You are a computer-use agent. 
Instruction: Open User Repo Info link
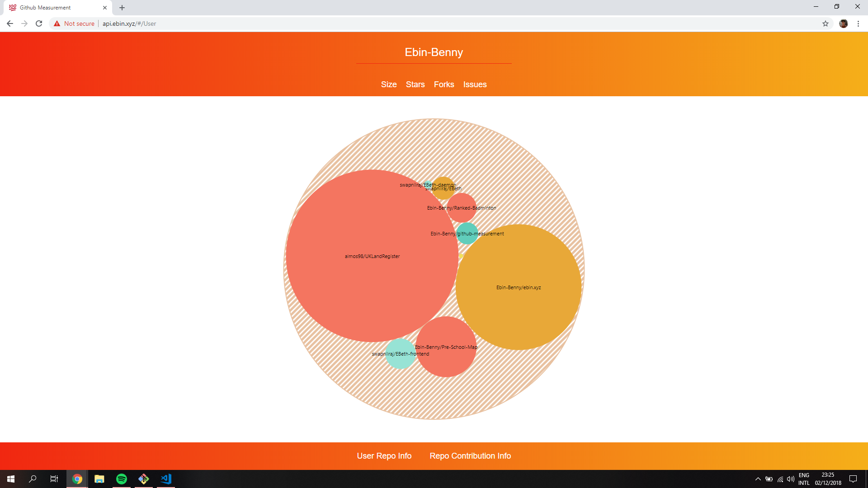click(x=384, y=456)
